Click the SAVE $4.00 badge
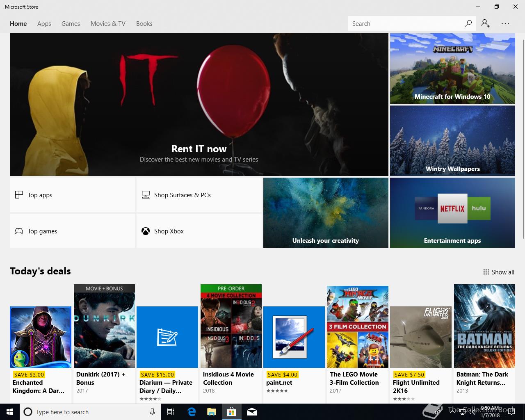The height and width of the screenshot is (420, 525). (282, 374)
